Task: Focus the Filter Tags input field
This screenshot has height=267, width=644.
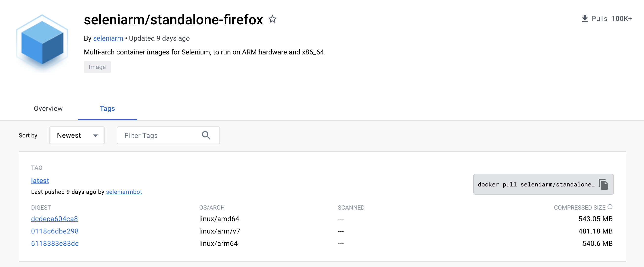Action: coord(168,135)
